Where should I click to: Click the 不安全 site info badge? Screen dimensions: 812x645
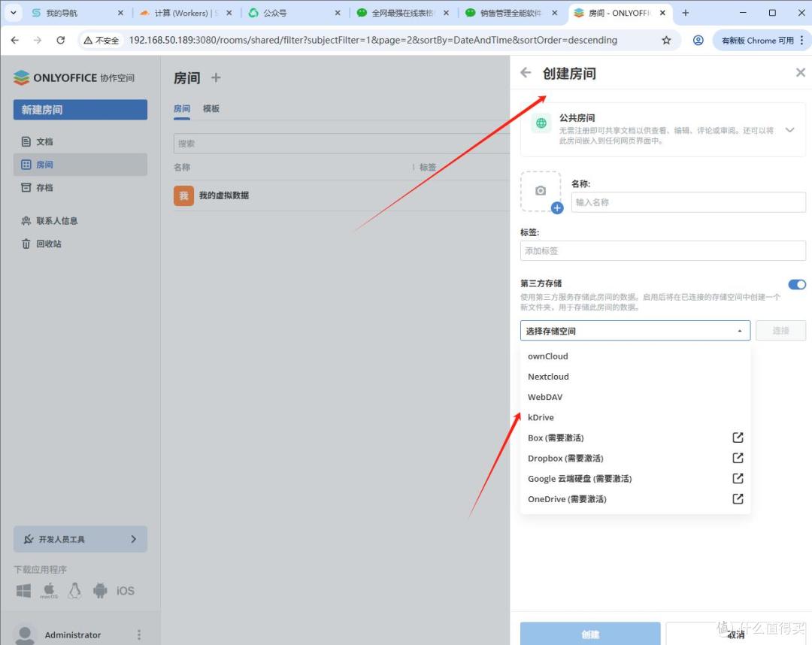(x=101, y=41)
